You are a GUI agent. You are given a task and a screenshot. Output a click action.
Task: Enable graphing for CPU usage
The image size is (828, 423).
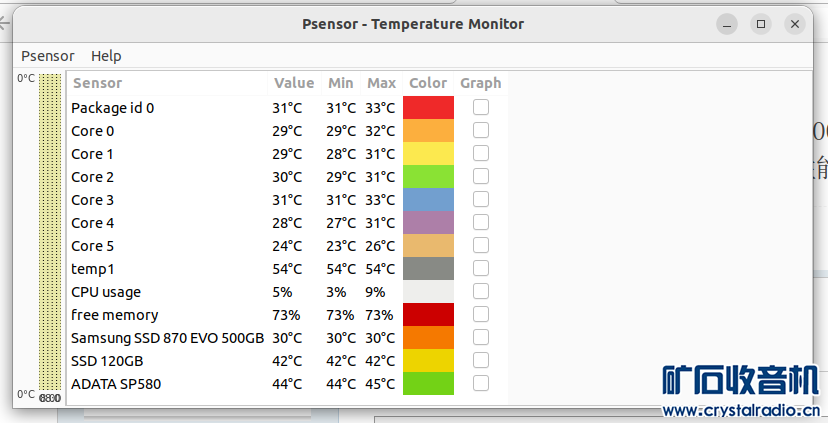pos(481,291)
